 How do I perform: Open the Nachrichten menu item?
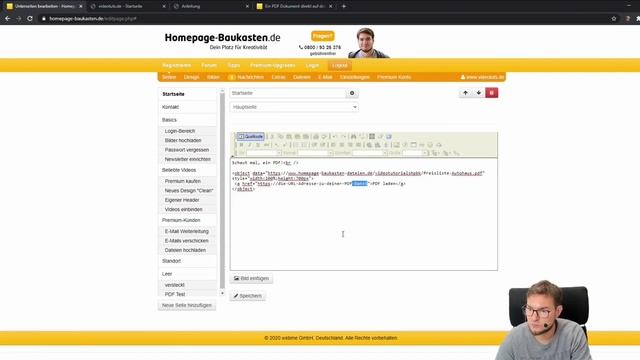[x=246, y=77]
